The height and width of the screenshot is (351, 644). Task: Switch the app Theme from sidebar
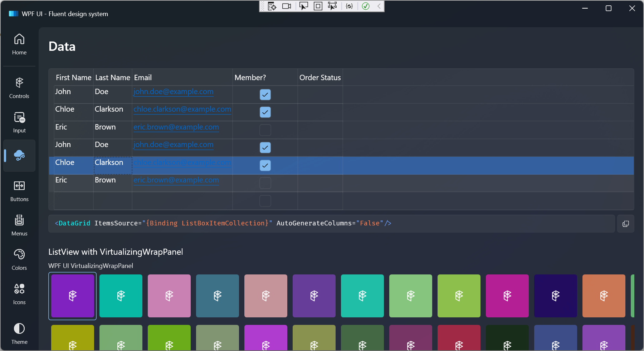[x=19, y=333]
